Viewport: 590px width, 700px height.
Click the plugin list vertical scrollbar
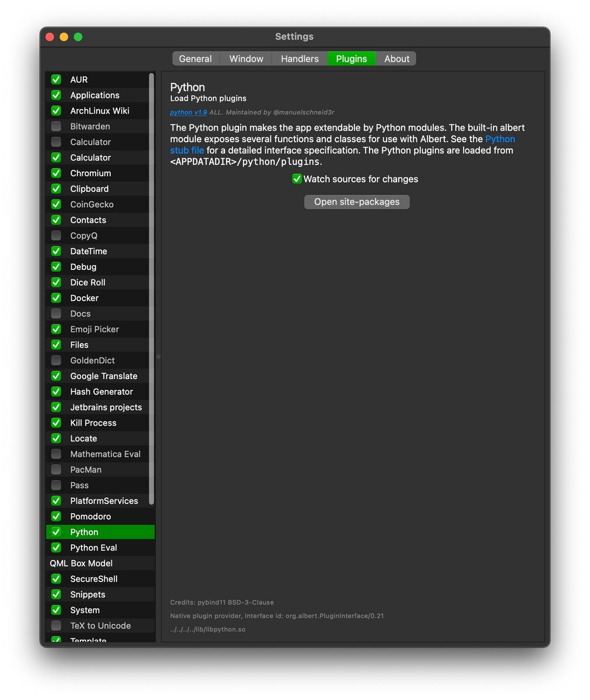click(152, 289)
